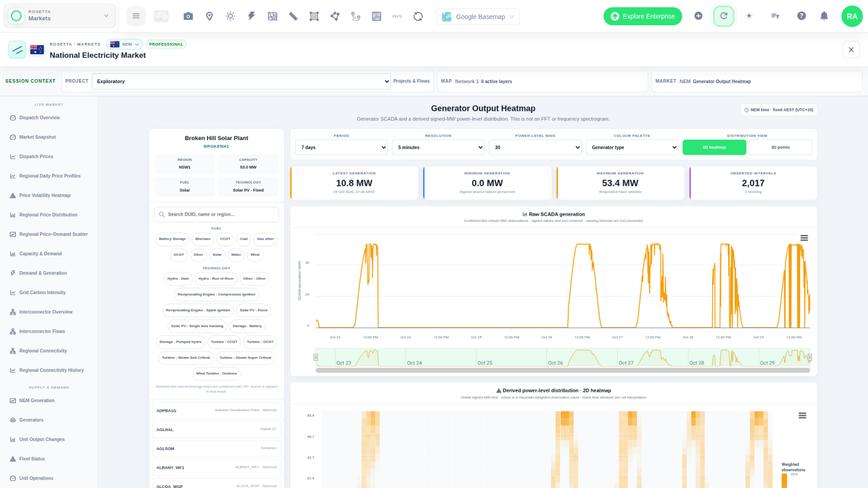Click the sun icon in map toolbar

click(x=230, y=16)
